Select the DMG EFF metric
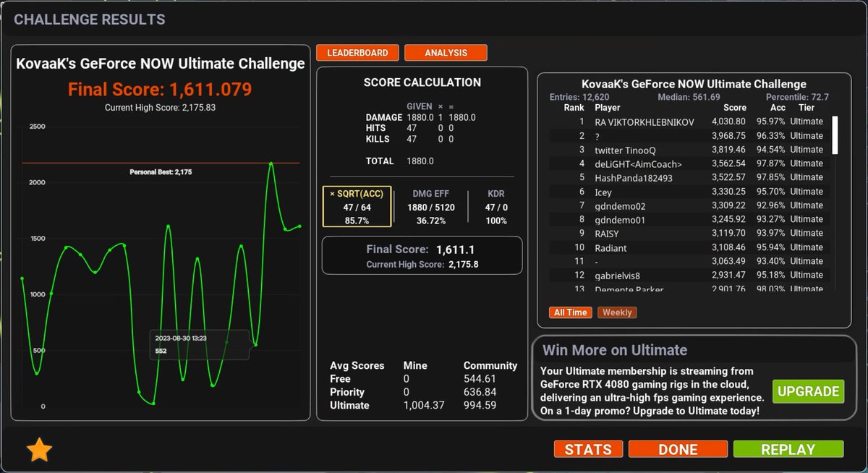 coord(432,206)
